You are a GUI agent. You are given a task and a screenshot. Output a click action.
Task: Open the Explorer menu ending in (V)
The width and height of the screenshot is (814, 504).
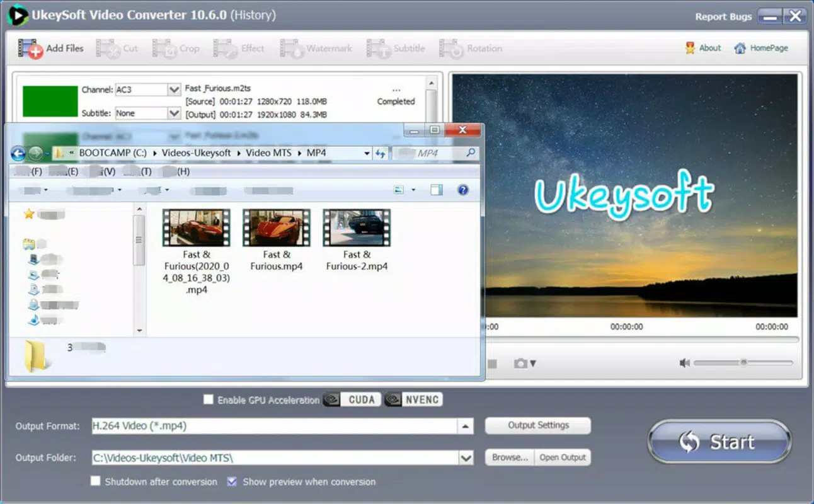tap(101, 171)
